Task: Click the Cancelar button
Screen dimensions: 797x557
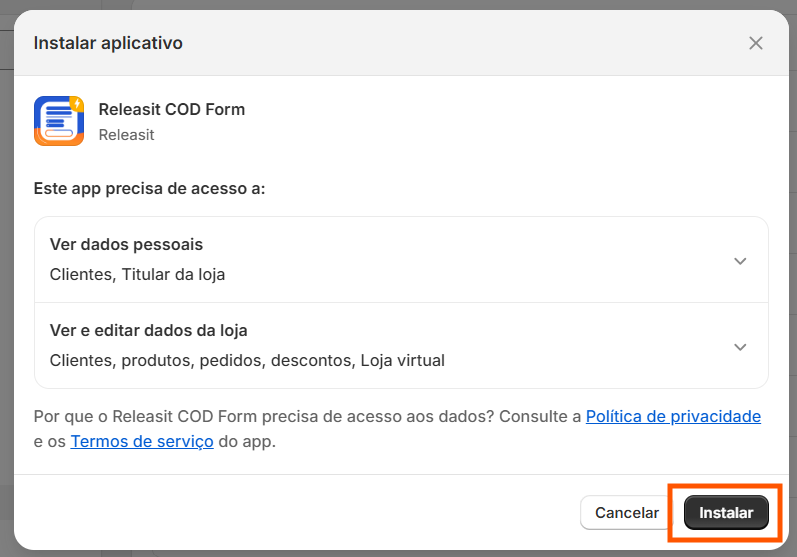Action: tap(627, 513)
